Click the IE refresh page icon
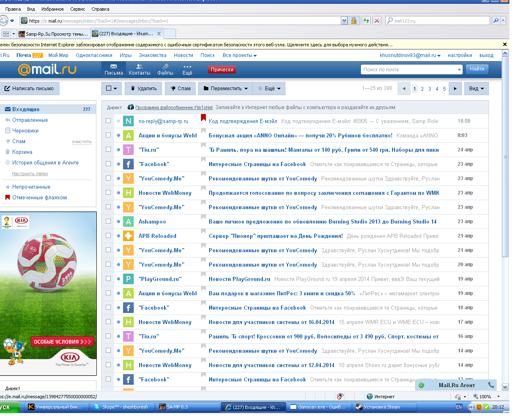Screen dimensions: 525x420 pos(366,21)
